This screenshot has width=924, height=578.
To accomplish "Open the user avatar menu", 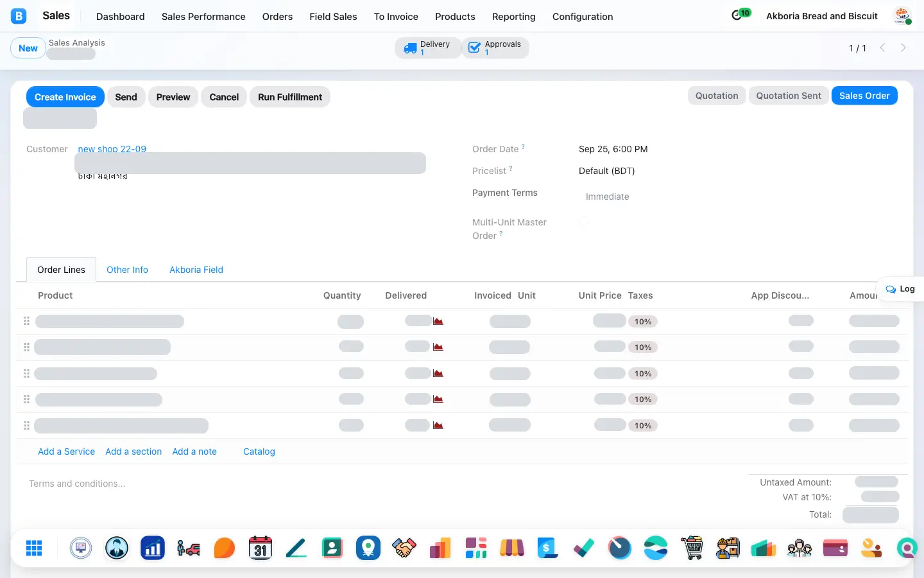I will point(903,16).
